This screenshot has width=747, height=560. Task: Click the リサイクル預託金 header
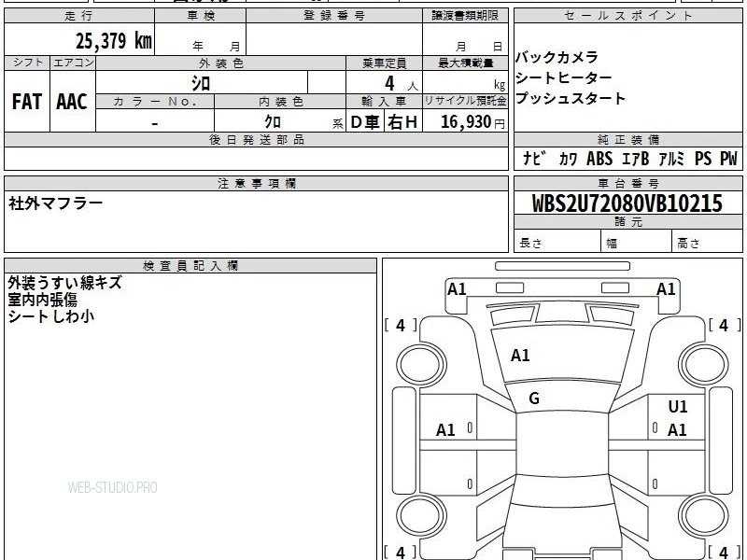click(465, 102)
